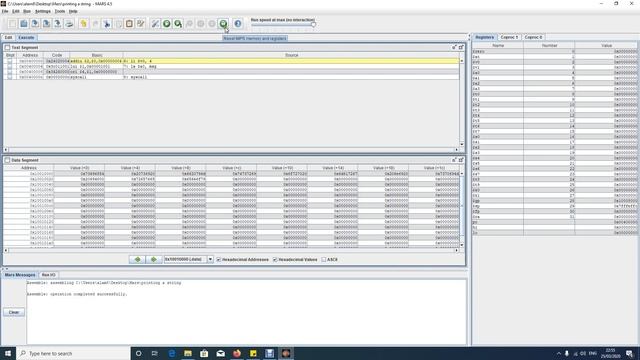640x360 pixels.
Task: Select the Mars Messages tab
Action: 20,275
